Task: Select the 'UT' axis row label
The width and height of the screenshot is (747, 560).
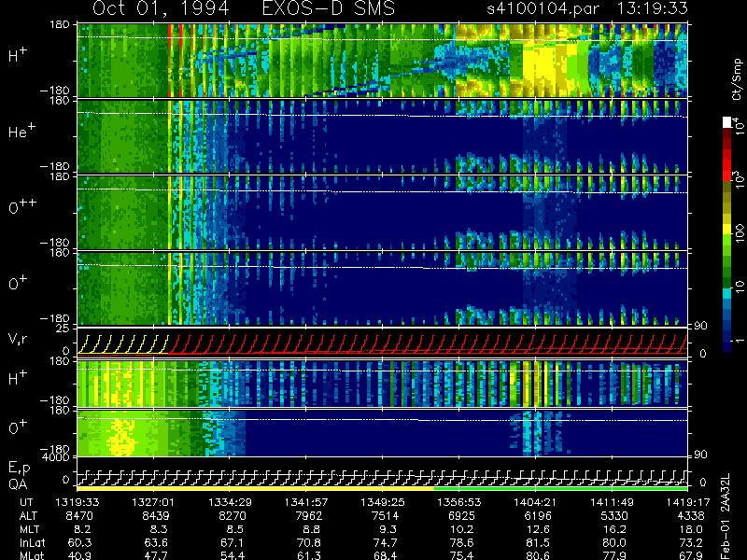Action: pos(27,502)
